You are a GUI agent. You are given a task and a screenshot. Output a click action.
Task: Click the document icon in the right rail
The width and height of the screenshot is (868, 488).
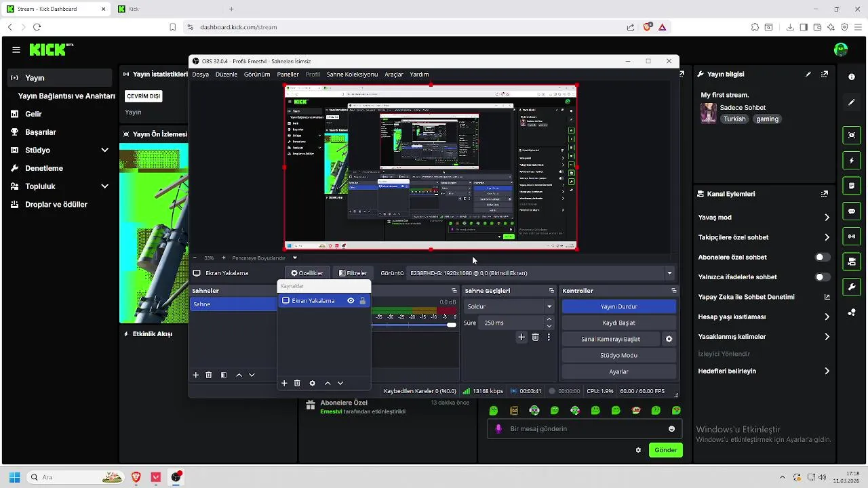point(852,186)
